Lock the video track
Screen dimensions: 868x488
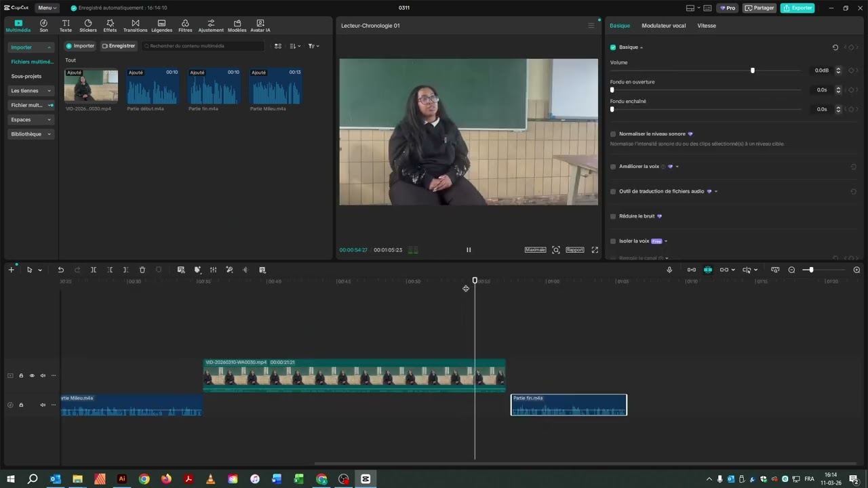21,375
